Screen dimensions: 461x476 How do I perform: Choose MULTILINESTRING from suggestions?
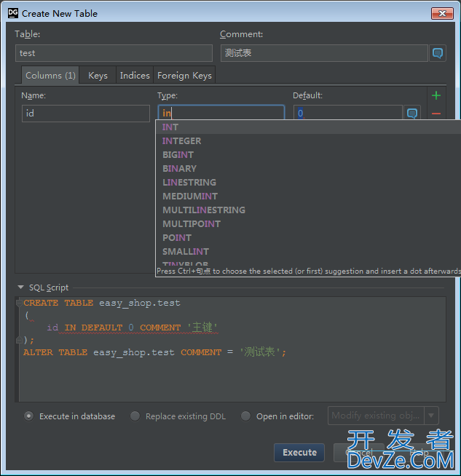308,210
